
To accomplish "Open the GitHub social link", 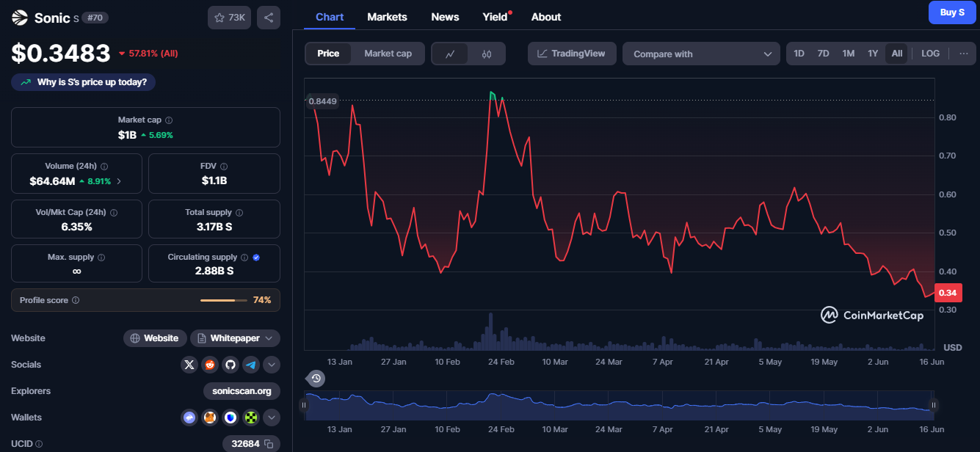I will tap(231, 365).
